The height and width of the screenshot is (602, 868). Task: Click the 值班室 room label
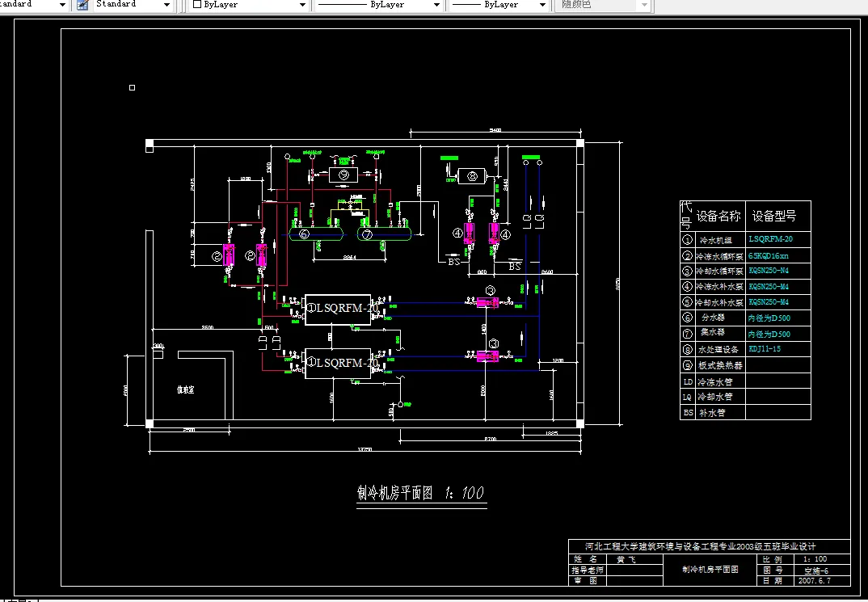(185, 390)
